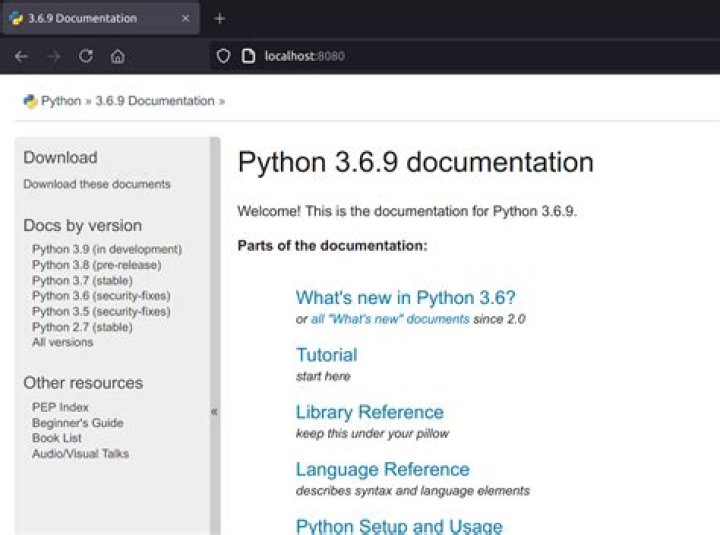Screen dimensions: 720x535
Task: Reload the page with refresh icon
Action: [x=86, y=56]
